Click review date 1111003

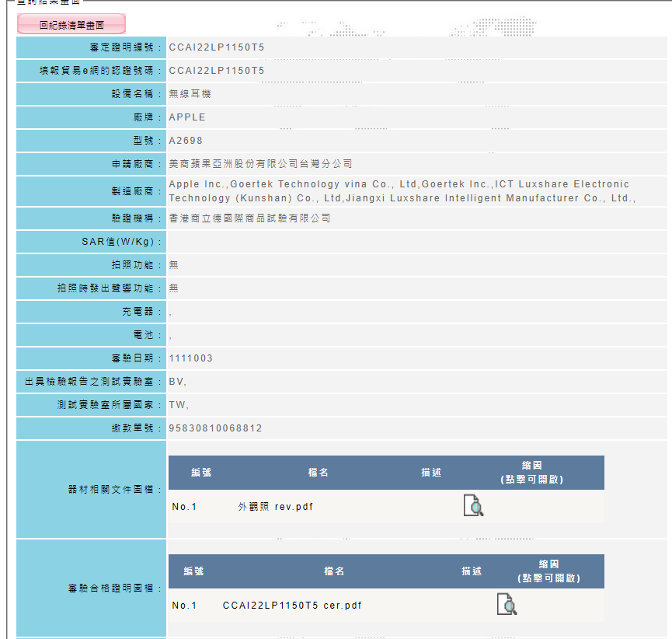(190, 358)
